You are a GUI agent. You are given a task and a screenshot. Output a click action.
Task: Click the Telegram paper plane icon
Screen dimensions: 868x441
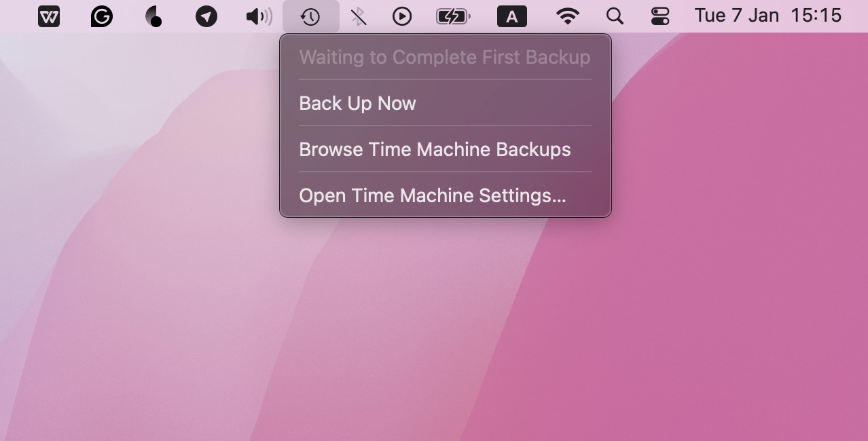tap(206, 16)
